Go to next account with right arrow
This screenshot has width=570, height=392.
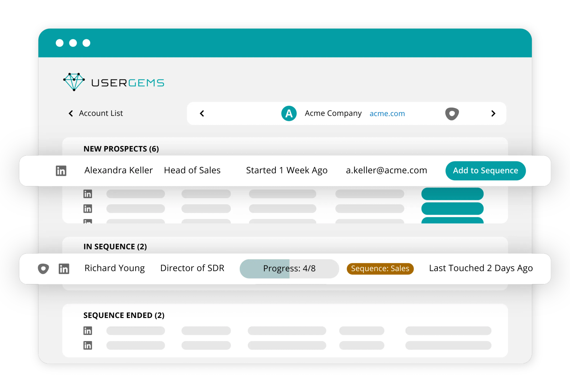tap(493, 113)
